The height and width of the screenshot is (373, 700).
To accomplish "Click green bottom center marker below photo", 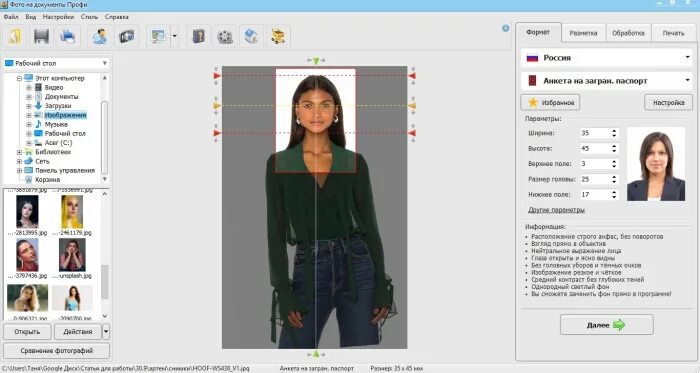I will tap(316, 354).
